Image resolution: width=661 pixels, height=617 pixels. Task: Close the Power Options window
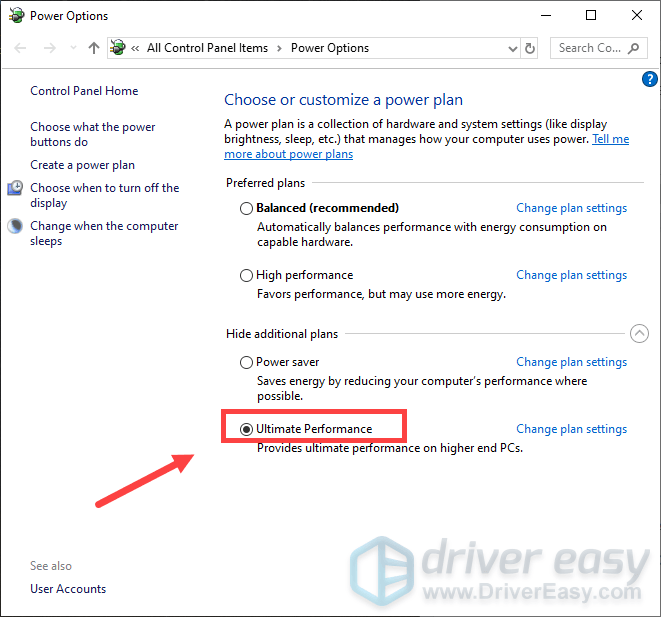(x=637, y=16)
